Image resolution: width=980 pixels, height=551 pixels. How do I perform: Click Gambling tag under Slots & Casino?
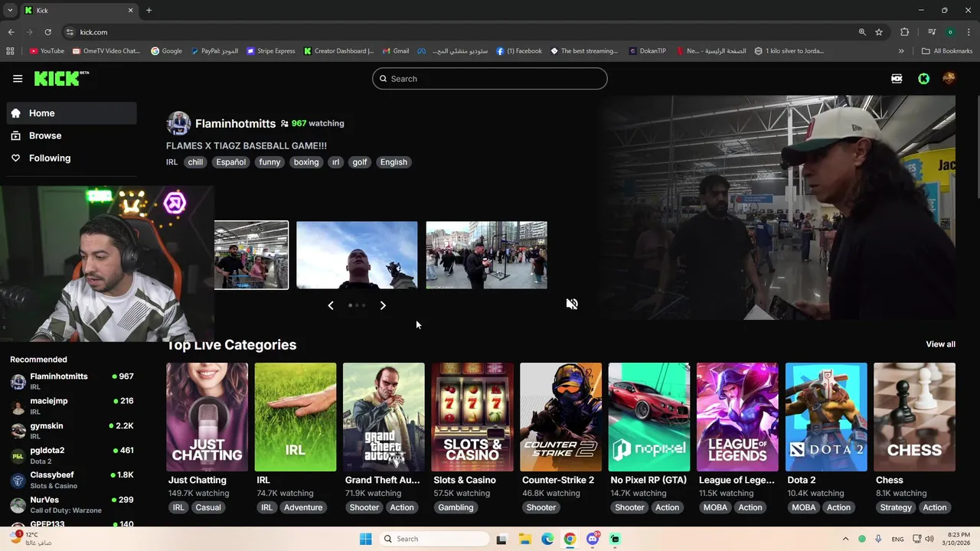point(456,507)
